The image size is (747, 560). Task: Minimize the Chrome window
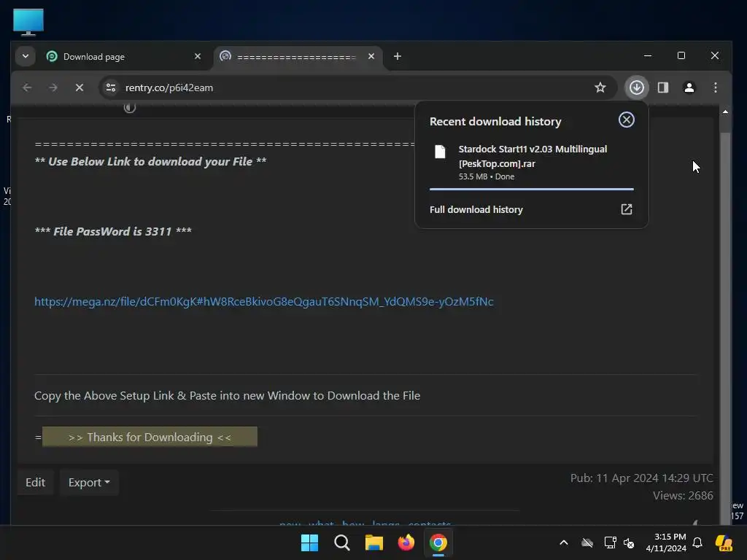coord(648,55)
